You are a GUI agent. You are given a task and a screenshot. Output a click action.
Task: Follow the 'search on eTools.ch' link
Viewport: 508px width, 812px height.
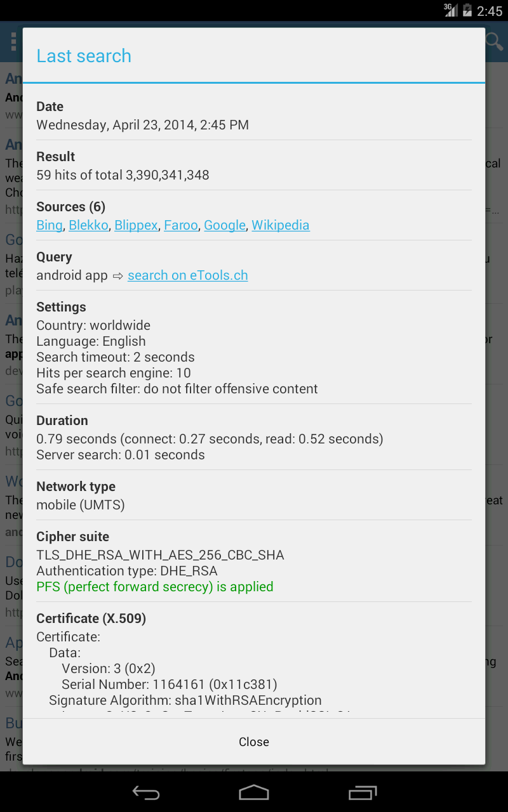(x=187, y=275)
